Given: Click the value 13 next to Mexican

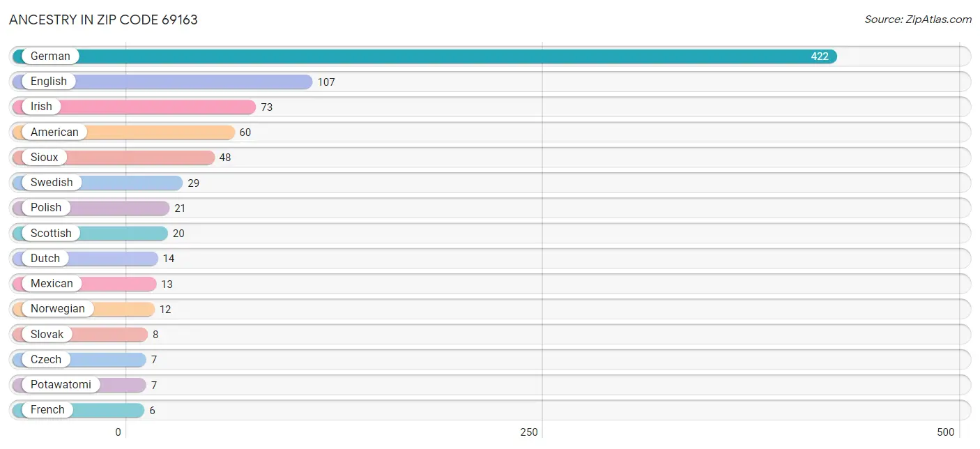Looking at the screenshot, I should (x=167, y=284).
